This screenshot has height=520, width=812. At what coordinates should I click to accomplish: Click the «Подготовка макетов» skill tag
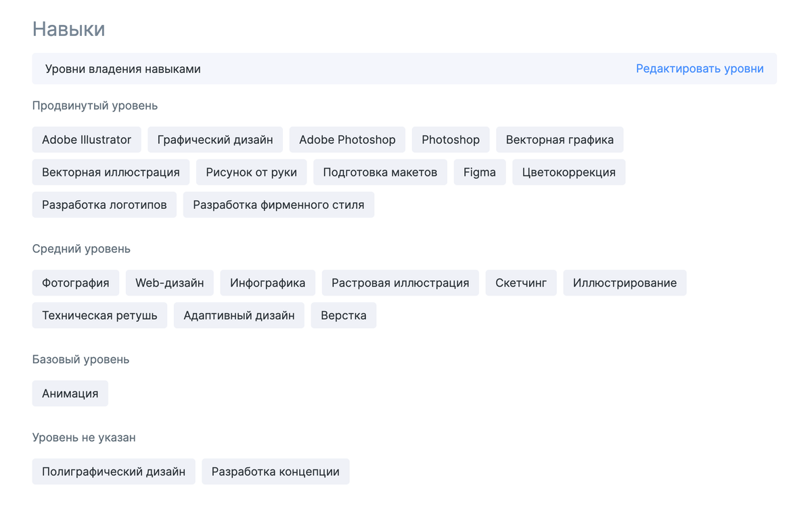[380, 172]
